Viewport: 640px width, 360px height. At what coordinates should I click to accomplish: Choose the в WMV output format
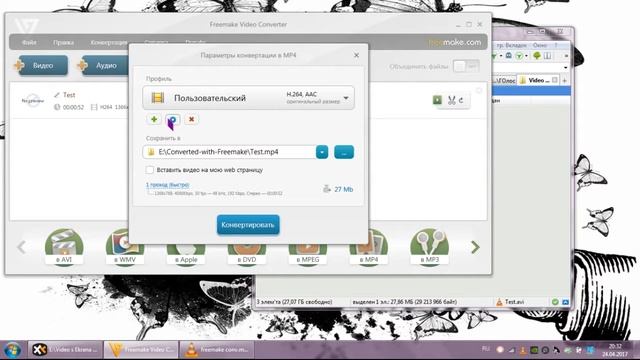point(125,248)
